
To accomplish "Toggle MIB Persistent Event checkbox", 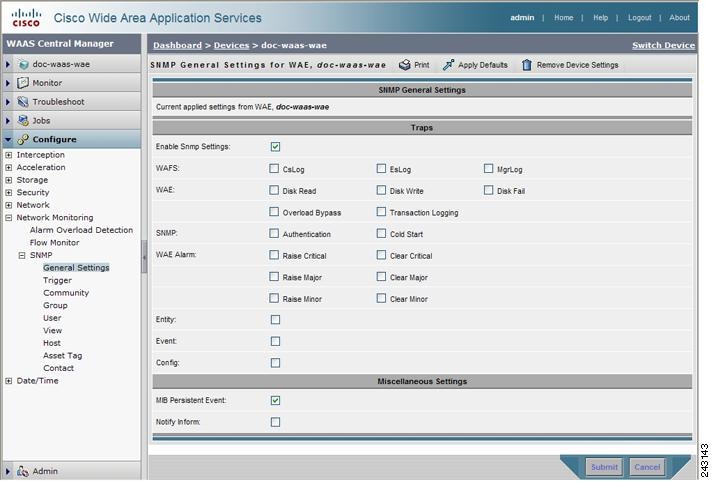I will pos(275,400).
